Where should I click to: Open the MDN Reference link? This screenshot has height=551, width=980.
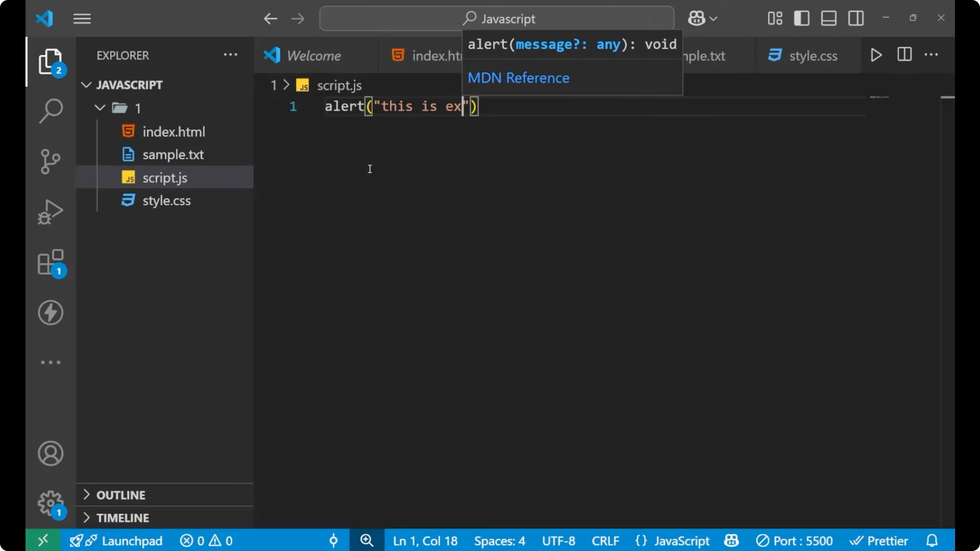[x=518, y=78]
